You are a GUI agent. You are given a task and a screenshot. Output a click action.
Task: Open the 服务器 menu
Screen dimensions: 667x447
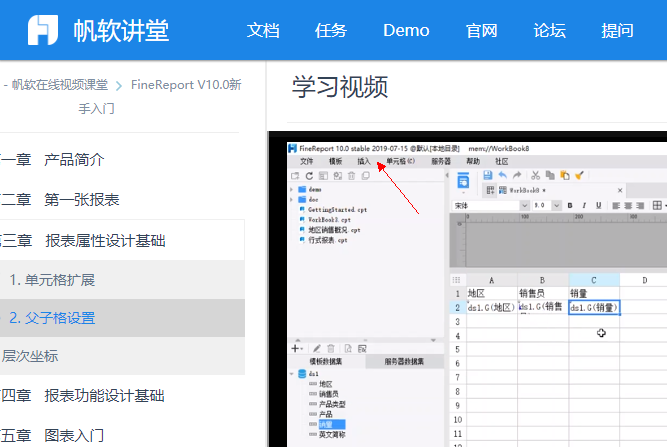(441, 161)
